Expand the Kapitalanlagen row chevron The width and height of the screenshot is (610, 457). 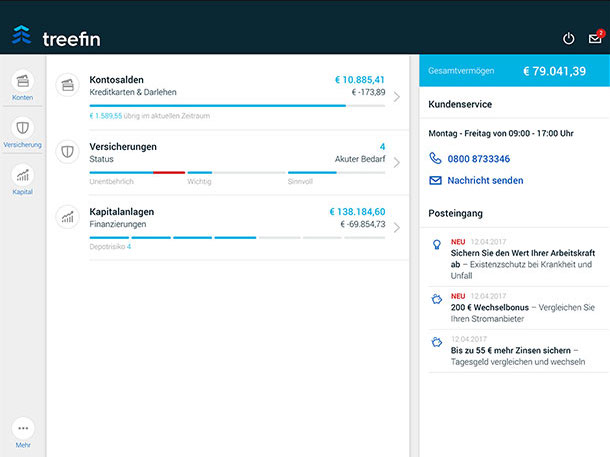click(x=397, y=227)
